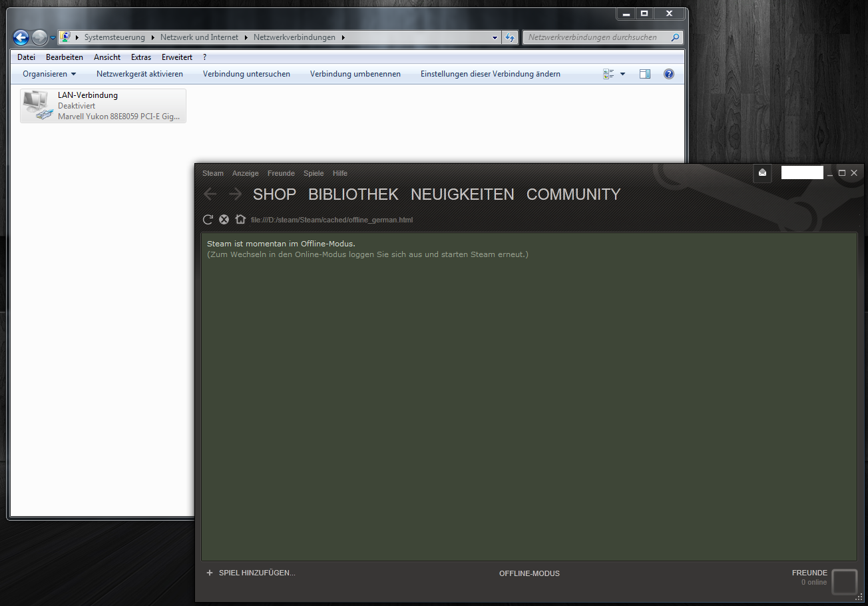Open the Bearbeiten menu
Screen dimensions: 868x606
tap(65, 57)
